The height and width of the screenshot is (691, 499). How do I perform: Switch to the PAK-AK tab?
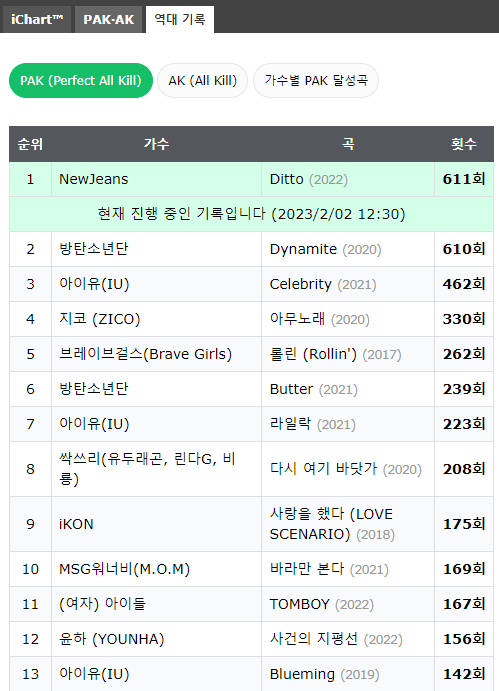click(x=108, y=19)
